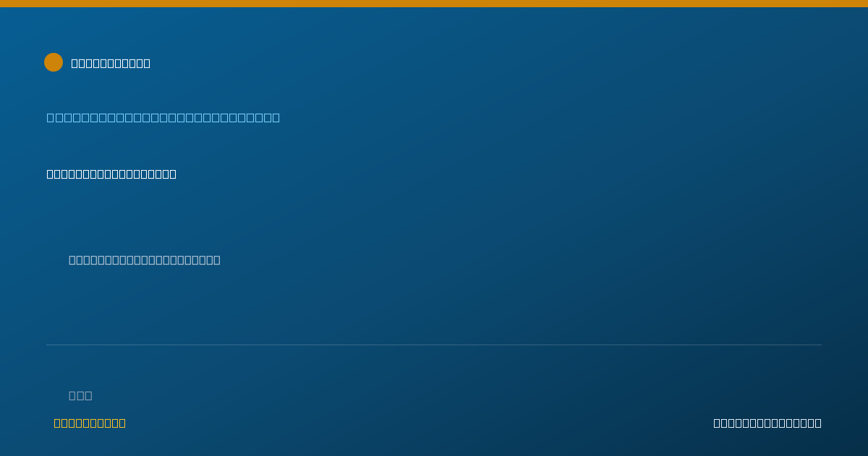Click the last character of the gray description line

point(217,260)
